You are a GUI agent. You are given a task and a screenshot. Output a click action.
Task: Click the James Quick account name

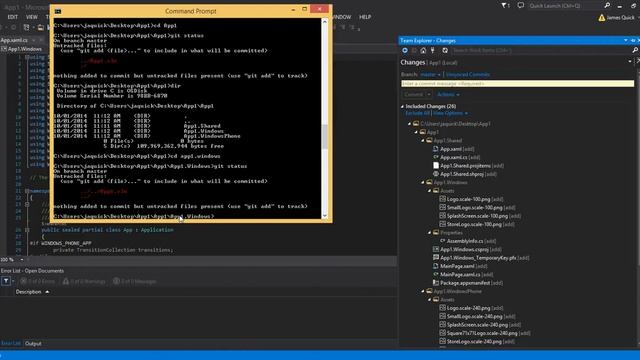[620, 18]
